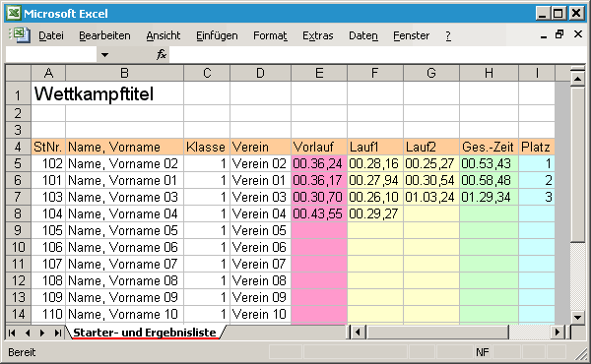
Task: Go to next sheet tab arrow
Action: (x=42, y=333)
